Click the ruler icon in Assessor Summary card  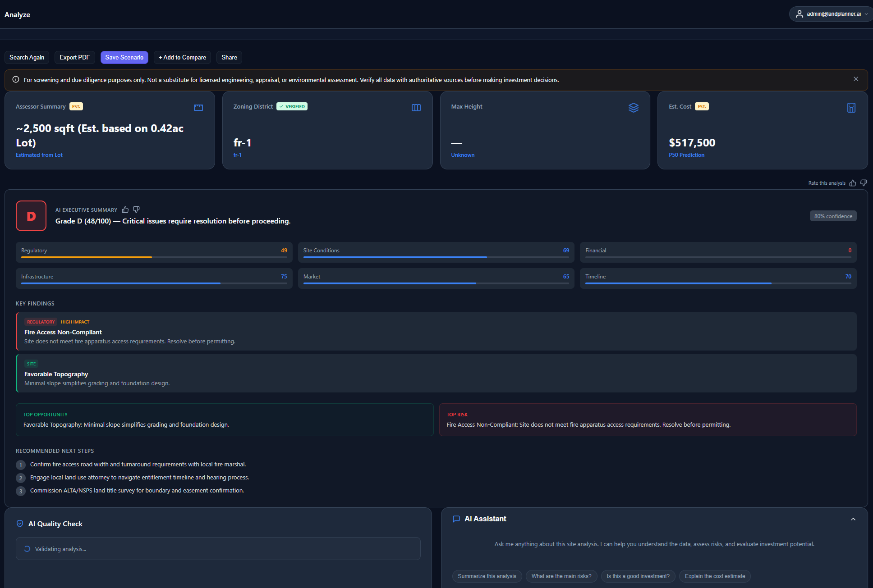pyautogui.click(x=198, y=108)
